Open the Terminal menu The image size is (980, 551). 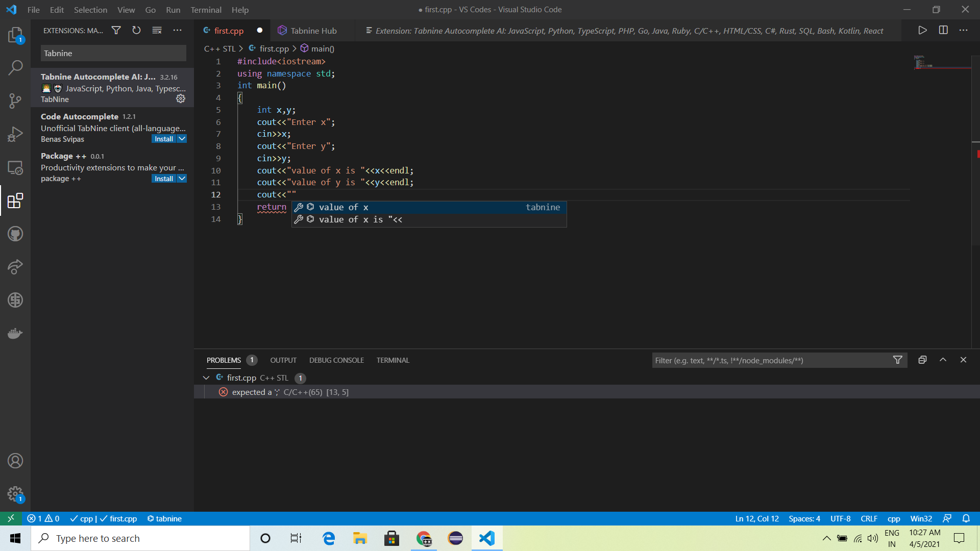coord(206,10)
